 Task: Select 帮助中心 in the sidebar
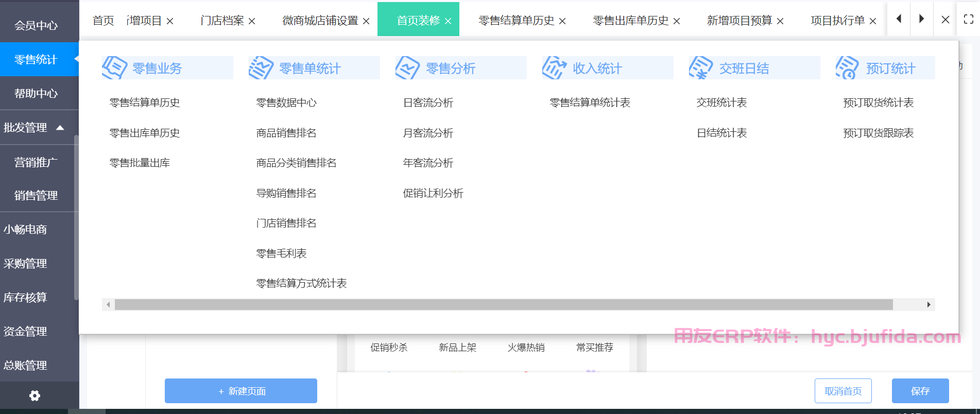click(36, 93)
